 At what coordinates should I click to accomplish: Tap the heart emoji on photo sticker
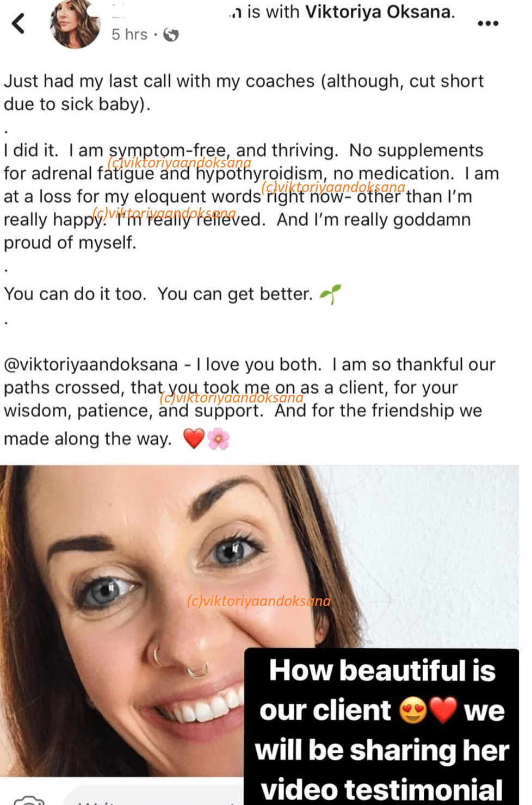443,710
